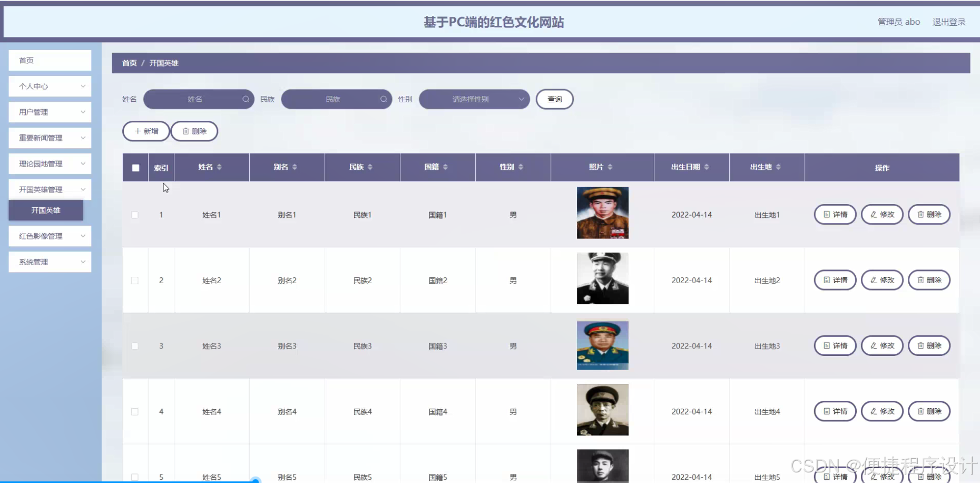Open 详情 for row 姓名1
The image size is (980, 483).
835,215
